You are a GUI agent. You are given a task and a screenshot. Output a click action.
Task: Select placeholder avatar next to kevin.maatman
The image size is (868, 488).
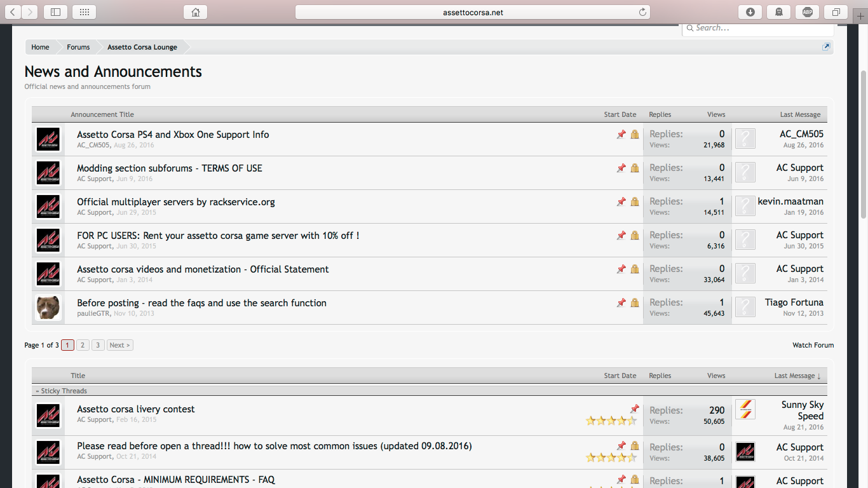point(745,206)
